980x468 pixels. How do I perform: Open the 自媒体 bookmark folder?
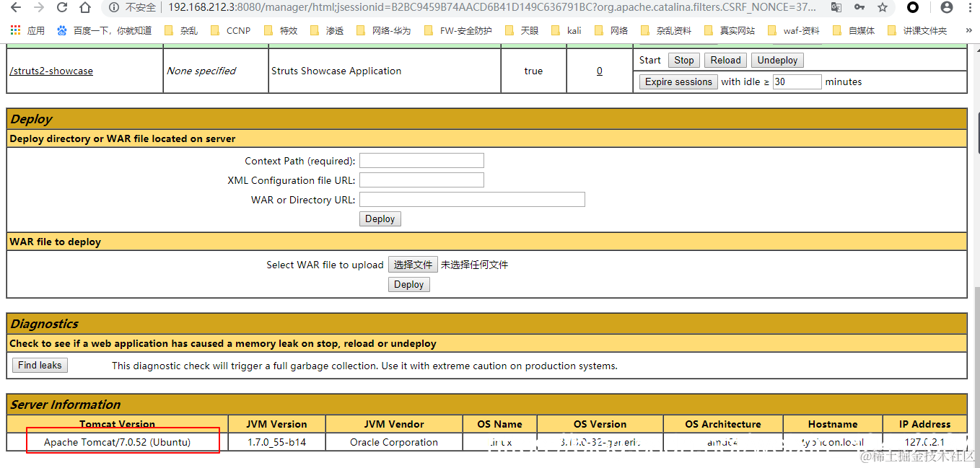point(854,30)
